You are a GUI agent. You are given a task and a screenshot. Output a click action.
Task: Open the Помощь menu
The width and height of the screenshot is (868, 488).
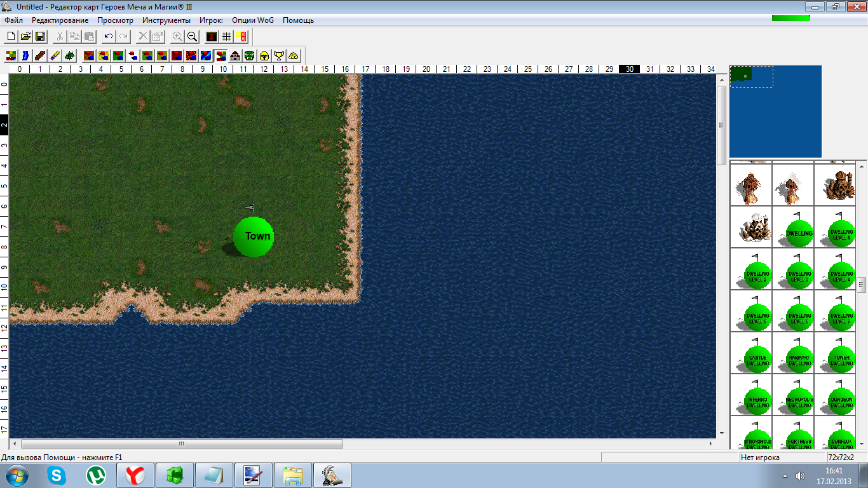click(x=299, y=20)
